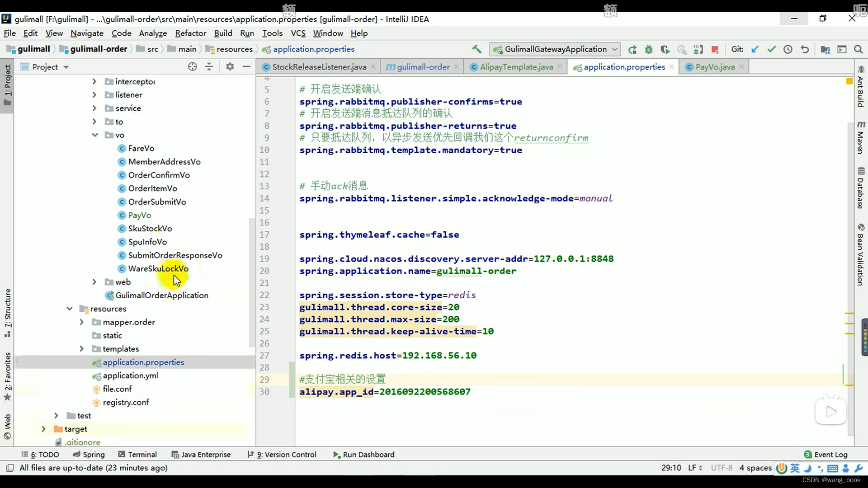Expand the web folder
Viewport: 868px width, 488px height.
94,282
